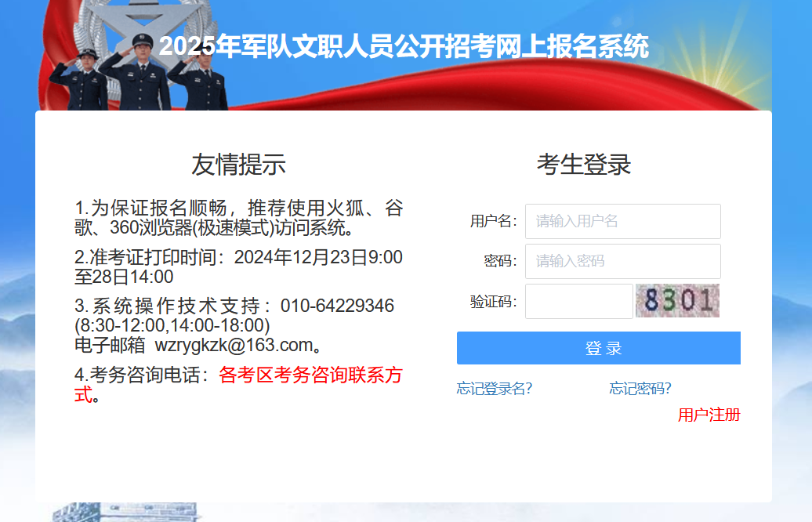Click the 忘记密码 forgot password link
This screenshot has width=812, height=522.
pos(641,388)
